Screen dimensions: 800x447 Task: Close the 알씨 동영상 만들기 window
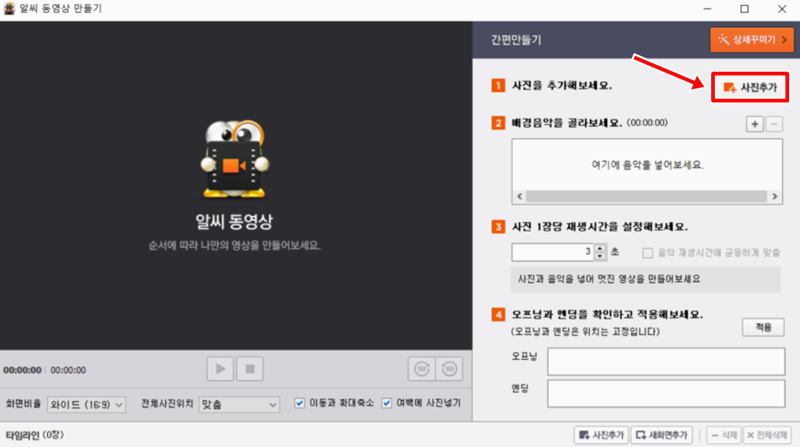coord(782,9)
